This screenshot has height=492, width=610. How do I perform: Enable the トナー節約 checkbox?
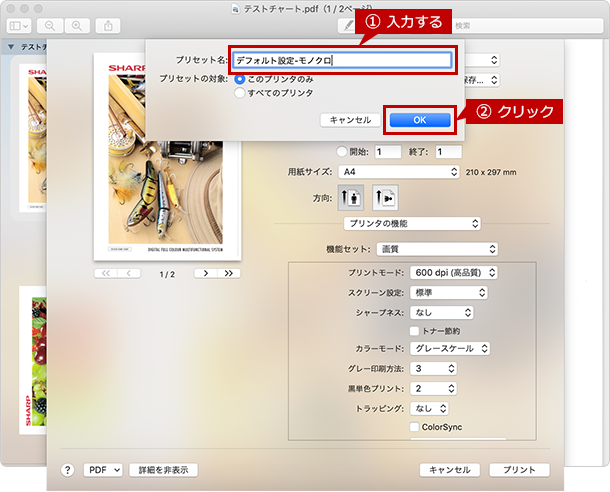pos(414,331)
